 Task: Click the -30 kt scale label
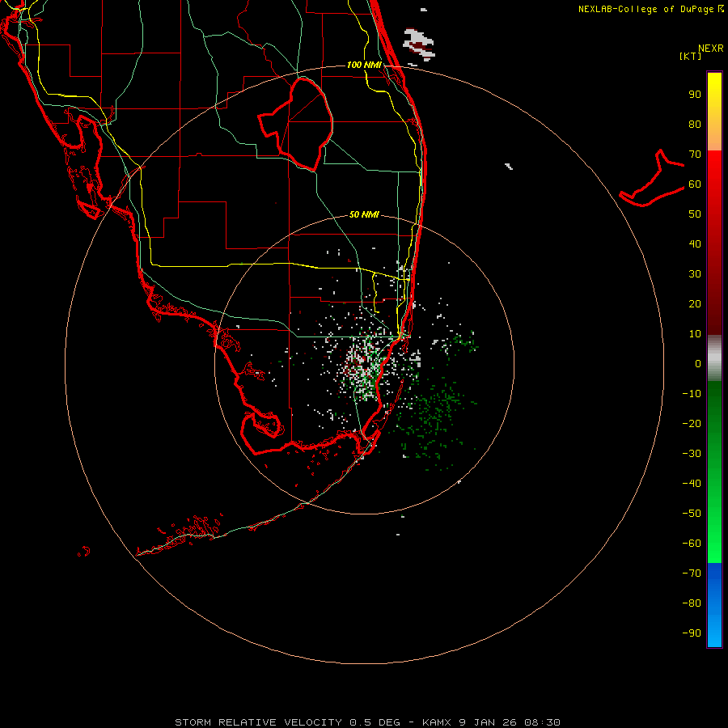click(x=692, y=454)
